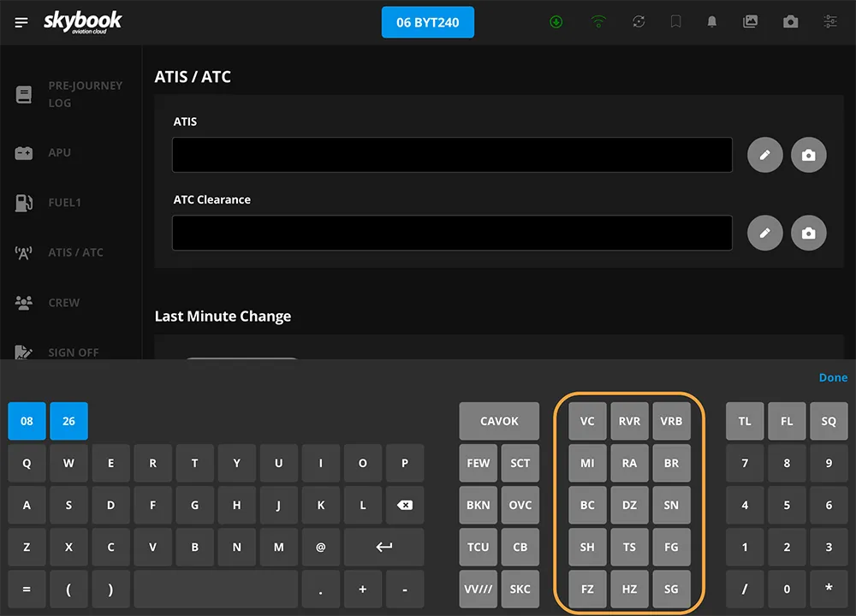This screenshot has height=616, width=856.
Task: Open the Crew sidebar item
Action: pos(63,303)
